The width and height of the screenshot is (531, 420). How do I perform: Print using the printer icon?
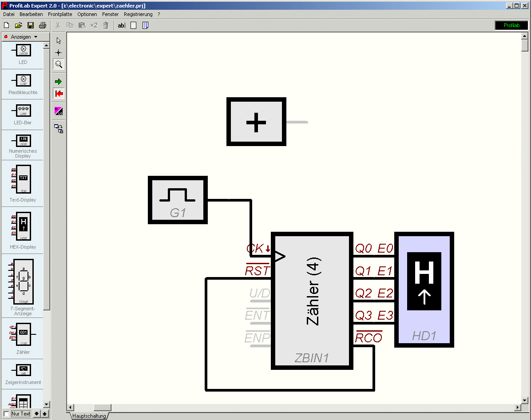(x=43, y=25)
